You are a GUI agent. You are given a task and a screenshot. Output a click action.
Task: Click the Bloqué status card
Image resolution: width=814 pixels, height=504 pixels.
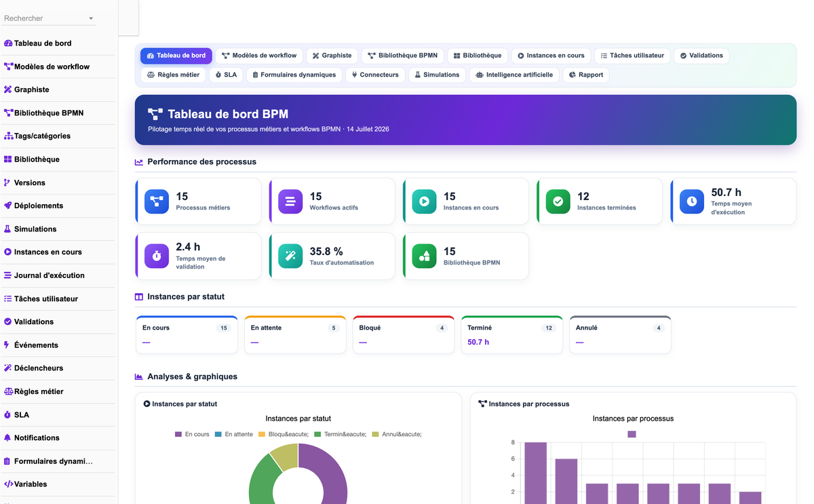coord(404,334)
